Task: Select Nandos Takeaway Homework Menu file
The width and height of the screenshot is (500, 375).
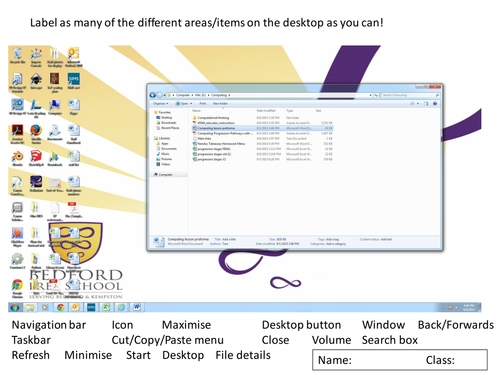Action: pyautogui.click(x=262, y=144)
